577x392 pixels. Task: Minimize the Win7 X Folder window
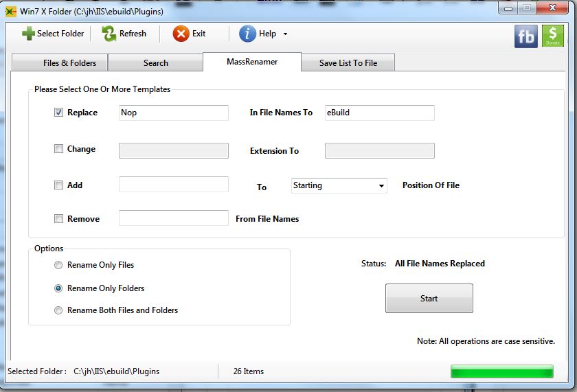pos(508,8)
